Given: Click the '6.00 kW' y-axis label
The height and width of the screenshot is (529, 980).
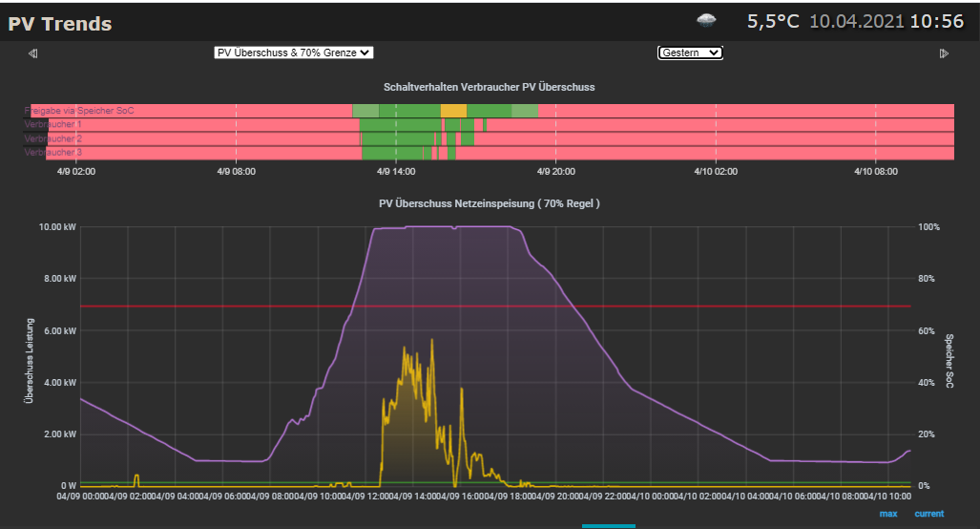Looking at the screenshot, I should pos(60,330).
